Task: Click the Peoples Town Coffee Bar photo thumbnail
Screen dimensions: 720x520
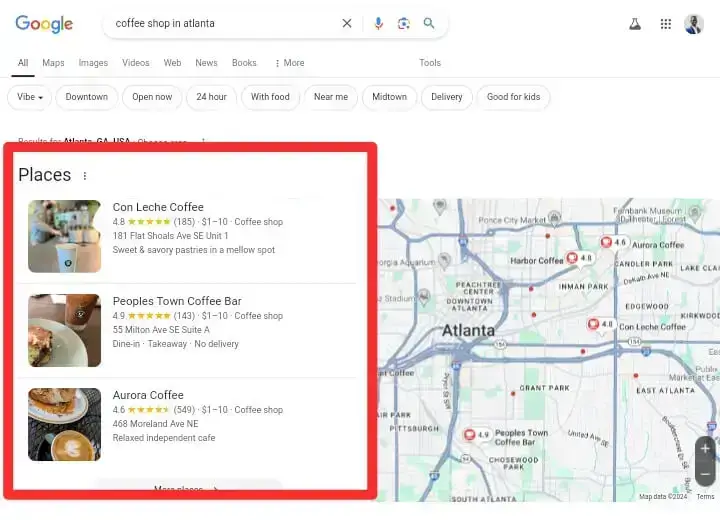Action: click(x=65, y=330)
